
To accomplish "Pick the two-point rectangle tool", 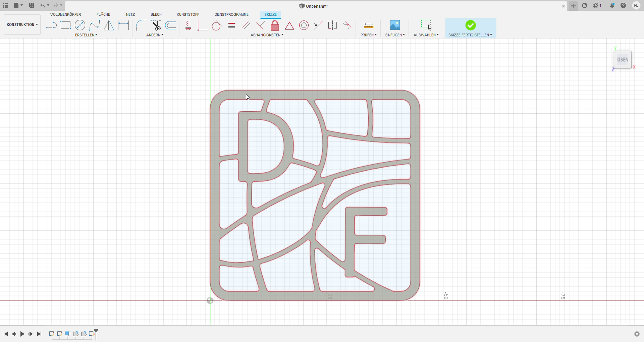I will [65, 25].
